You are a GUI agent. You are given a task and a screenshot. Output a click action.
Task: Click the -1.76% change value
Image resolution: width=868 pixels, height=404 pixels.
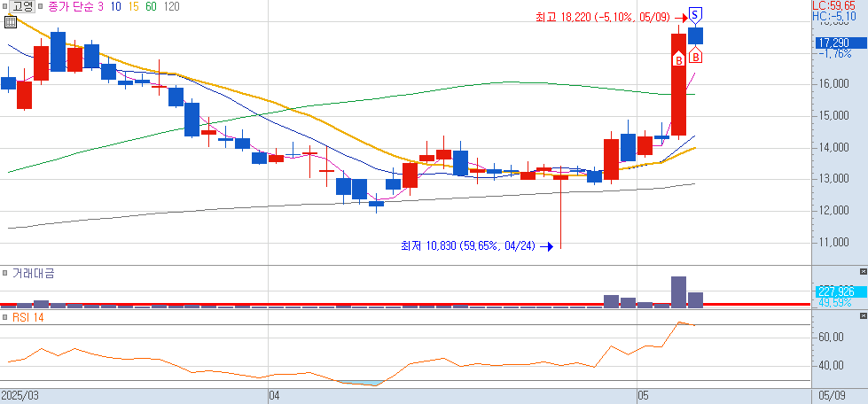click(x=835, y=54)
